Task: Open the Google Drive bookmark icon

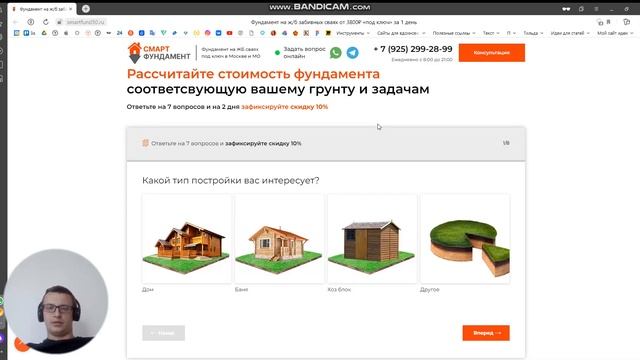Action: (44, 33)
